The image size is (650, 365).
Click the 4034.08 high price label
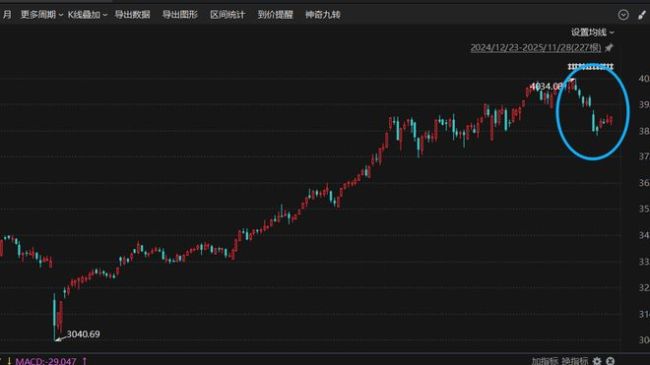(546, 86)
